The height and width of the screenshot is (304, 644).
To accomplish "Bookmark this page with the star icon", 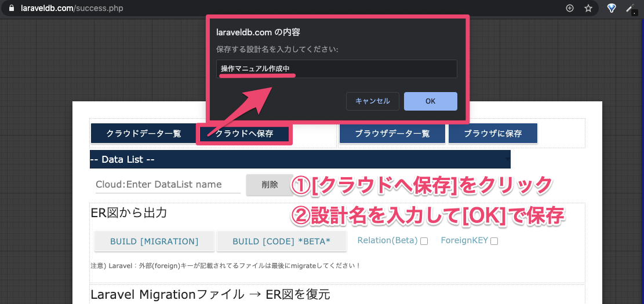I will click(x=588, y=8).
